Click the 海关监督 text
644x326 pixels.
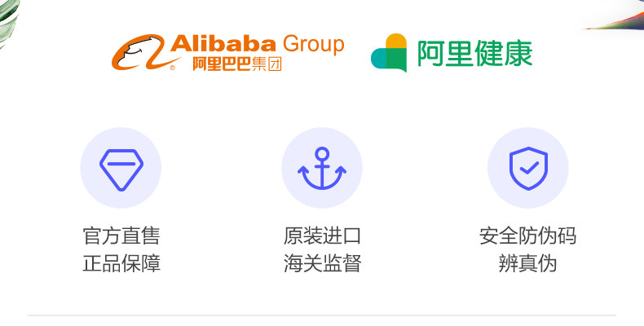click(x=322, y=264)
